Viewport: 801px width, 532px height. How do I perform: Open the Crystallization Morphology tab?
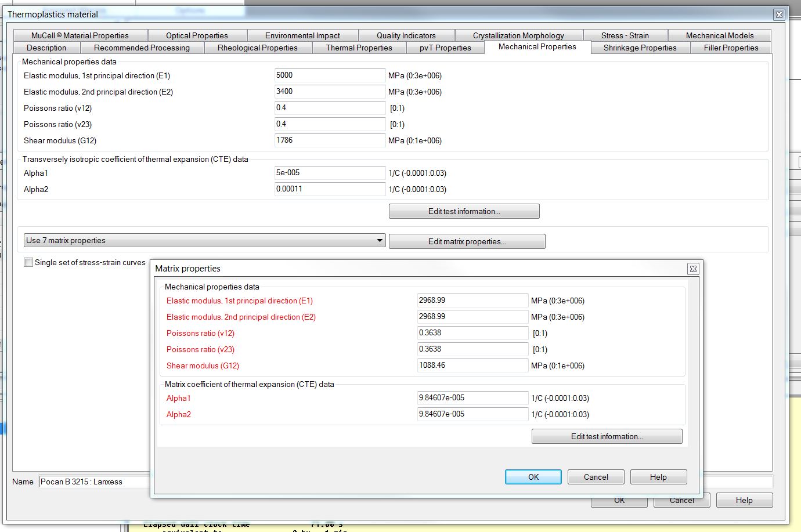pos(519,35)
